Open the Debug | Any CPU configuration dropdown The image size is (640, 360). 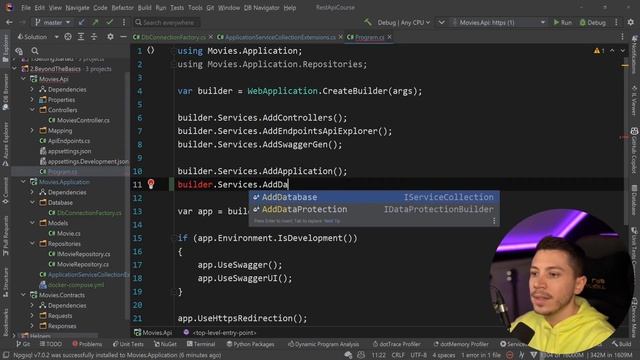point(403,22)
